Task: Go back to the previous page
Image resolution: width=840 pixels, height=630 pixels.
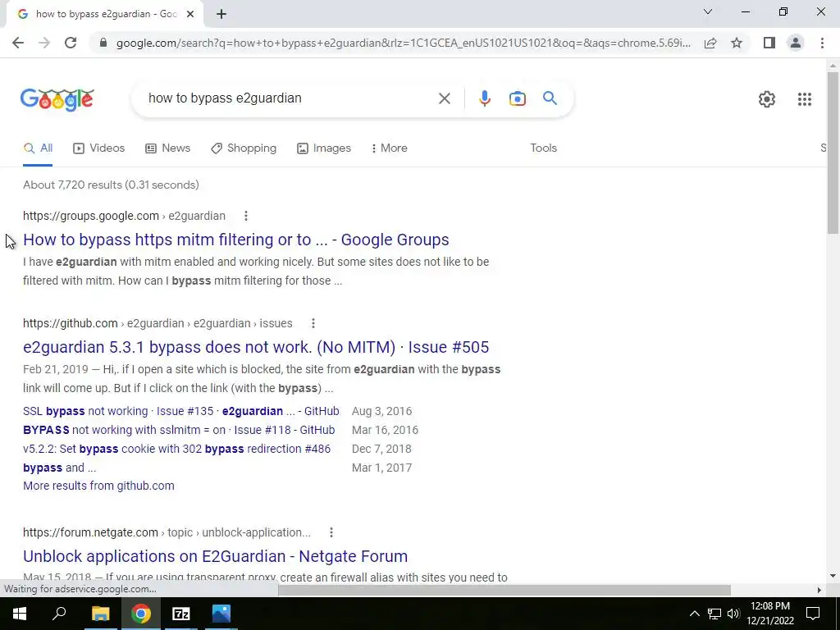Action: tap(18, 43)
